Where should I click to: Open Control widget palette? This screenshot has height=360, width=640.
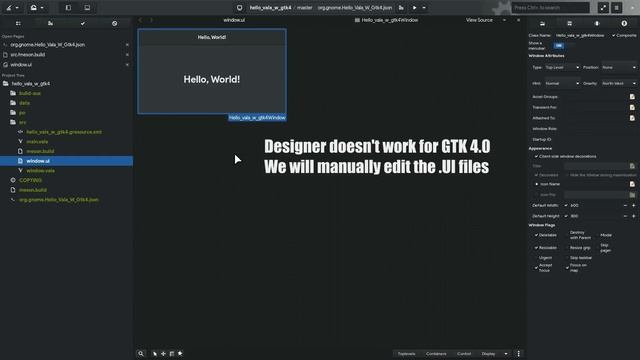[x=464, y=353]
